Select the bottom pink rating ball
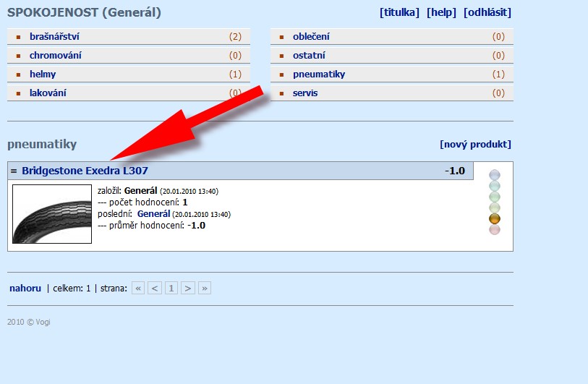The height and width of the screenshot is (384, 588). point(495,229)
